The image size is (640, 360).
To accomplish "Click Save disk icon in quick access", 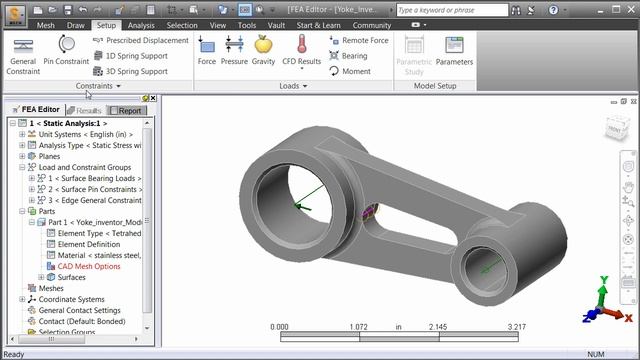I will click(x=67, y=10).
